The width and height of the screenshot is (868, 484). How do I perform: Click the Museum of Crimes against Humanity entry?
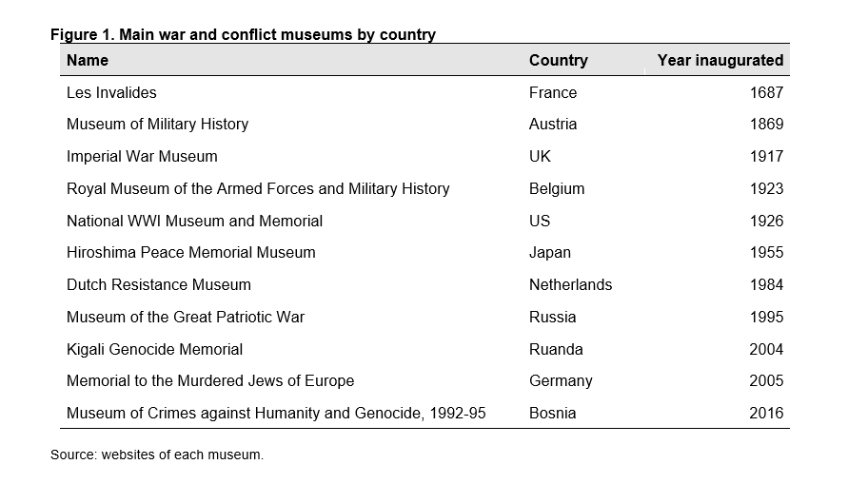[276, 413]
